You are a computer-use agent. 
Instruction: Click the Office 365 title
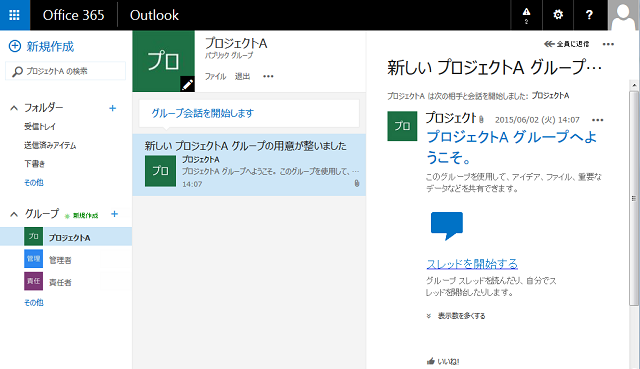(x=73, y=15)
